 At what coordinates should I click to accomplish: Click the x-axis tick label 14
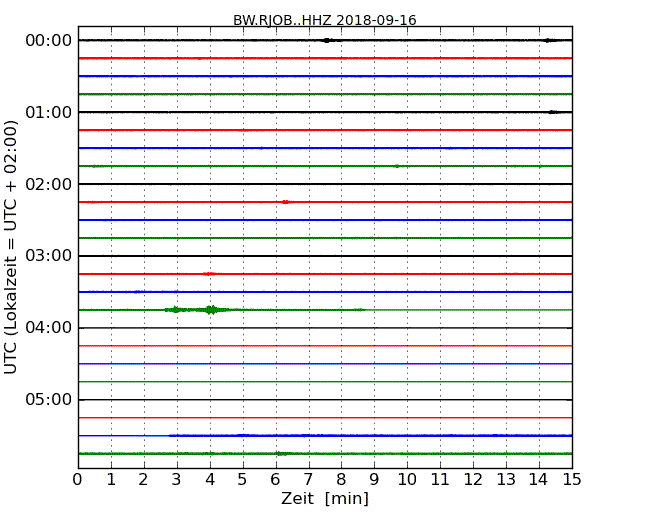(x=539, y=480)
